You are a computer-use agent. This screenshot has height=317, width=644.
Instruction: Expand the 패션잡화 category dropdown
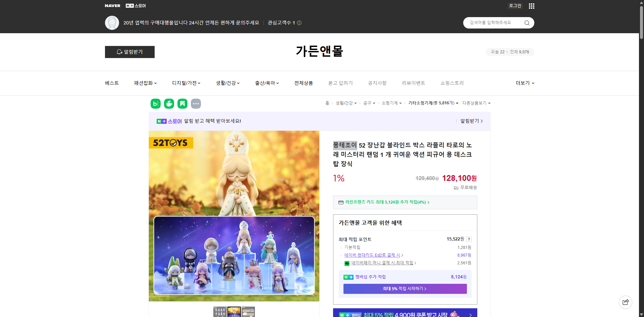145,83
